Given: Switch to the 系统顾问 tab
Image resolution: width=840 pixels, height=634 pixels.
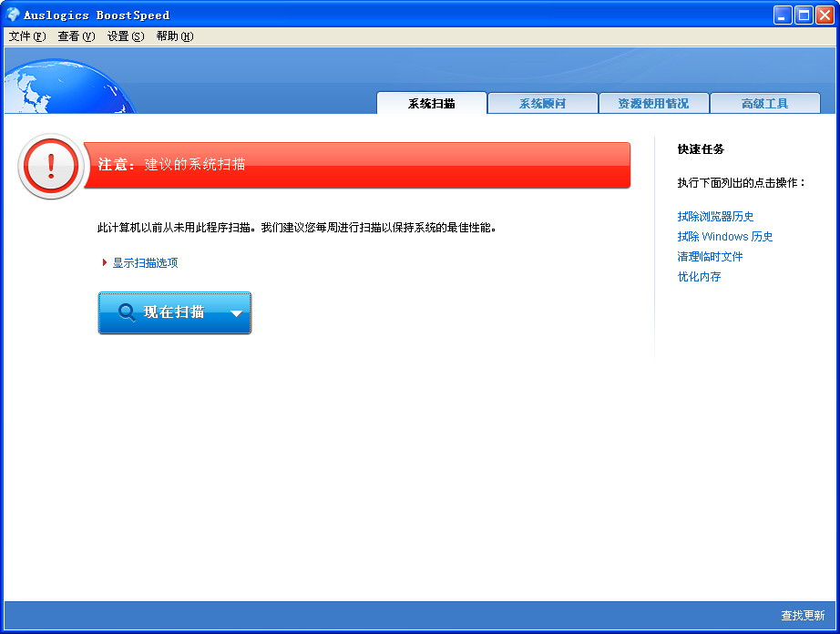Looking at the screenshot, I should (542, 103).
